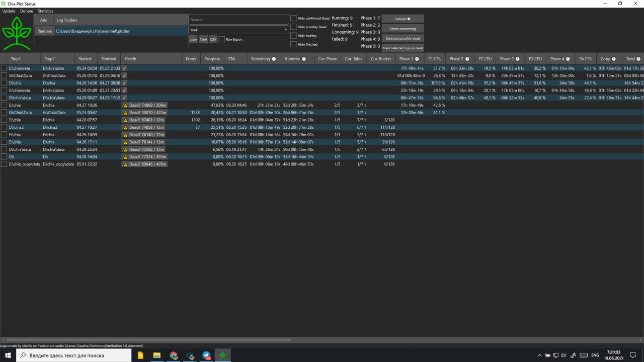Show hidden system tray icons chevron
This screenshot has width=644, height=362.
point(540,355)
